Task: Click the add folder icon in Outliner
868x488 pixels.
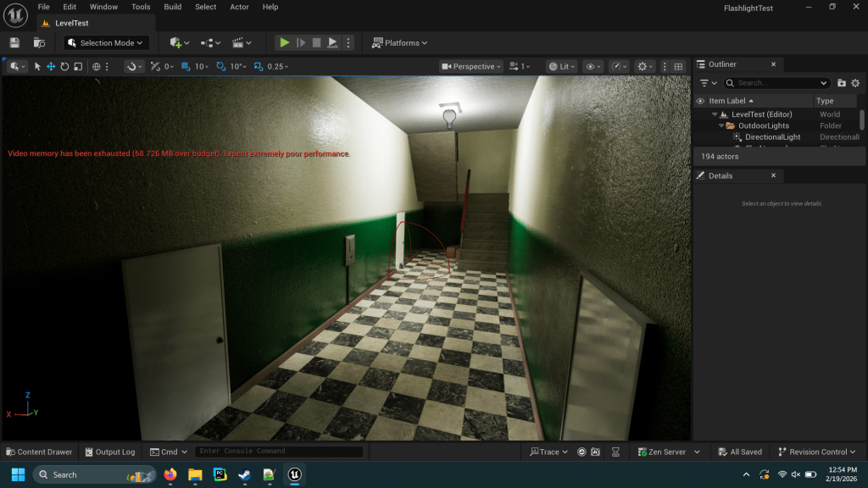Action: point(841,83)
